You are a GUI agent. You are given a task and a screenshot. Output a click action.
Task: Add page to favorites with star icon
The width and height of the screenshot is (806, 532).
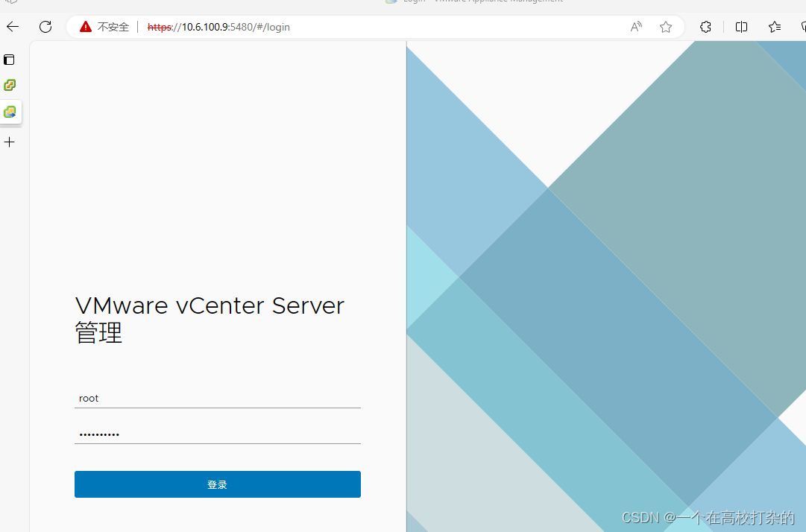666,27
